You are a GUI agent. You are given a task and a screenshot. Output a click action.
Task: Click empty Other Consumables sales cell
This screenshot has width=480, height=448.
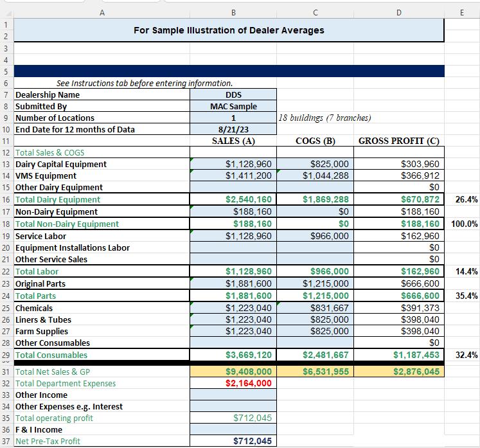[233, 343]
